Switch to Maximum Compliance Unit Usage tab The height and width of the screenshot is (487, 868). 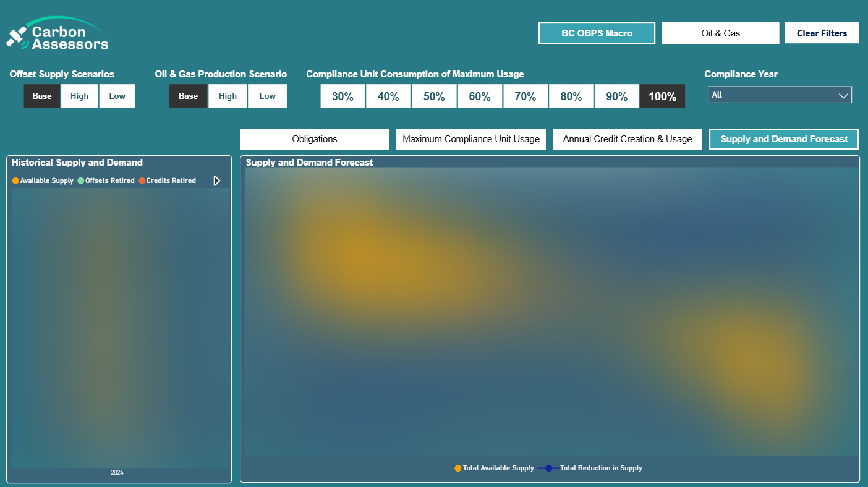click(471, 139)
